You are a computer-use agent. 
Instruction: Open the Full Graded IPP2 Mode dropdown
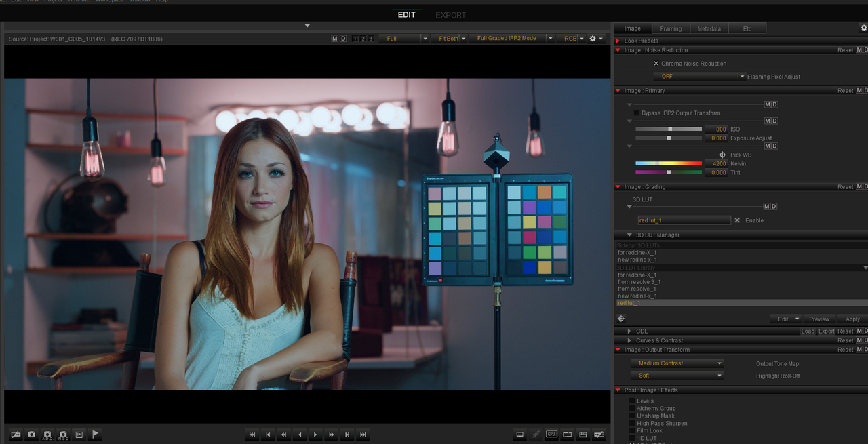512,39
